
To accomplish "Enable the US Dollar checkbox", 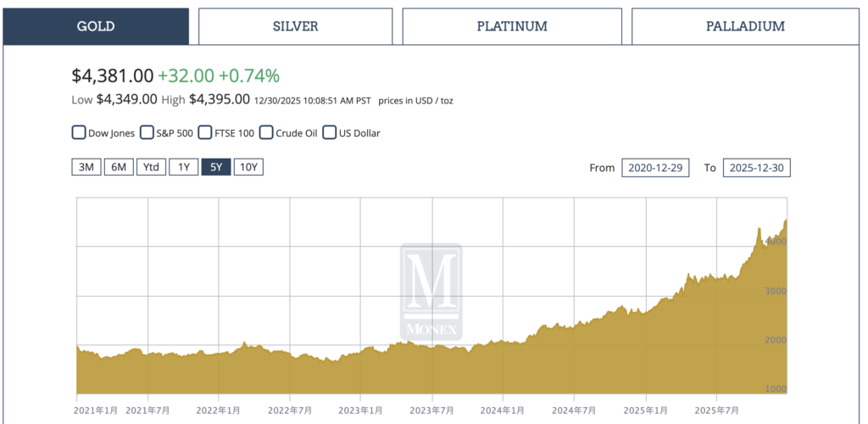I will point(329,133).
